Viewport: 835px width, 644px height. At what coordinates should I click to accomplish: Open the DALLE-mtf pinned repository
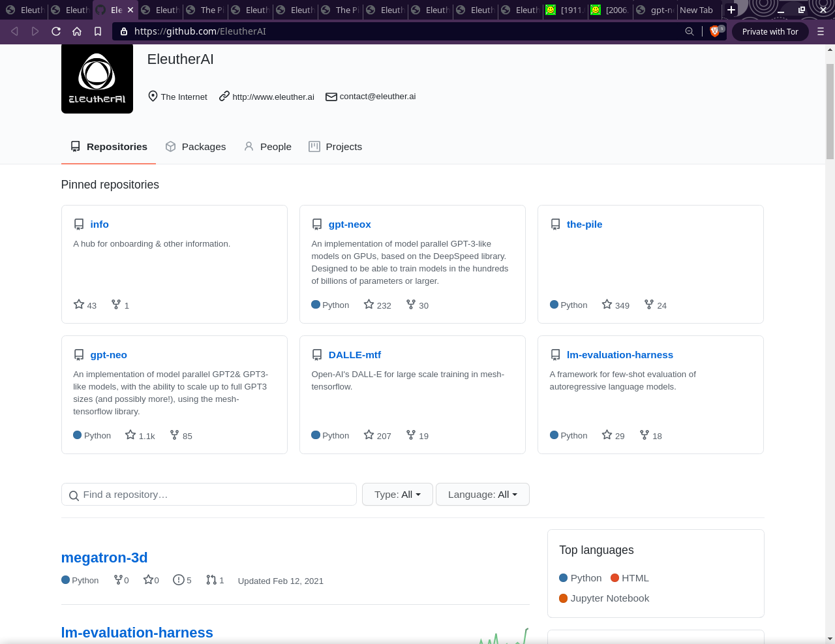tap(354, 355)
